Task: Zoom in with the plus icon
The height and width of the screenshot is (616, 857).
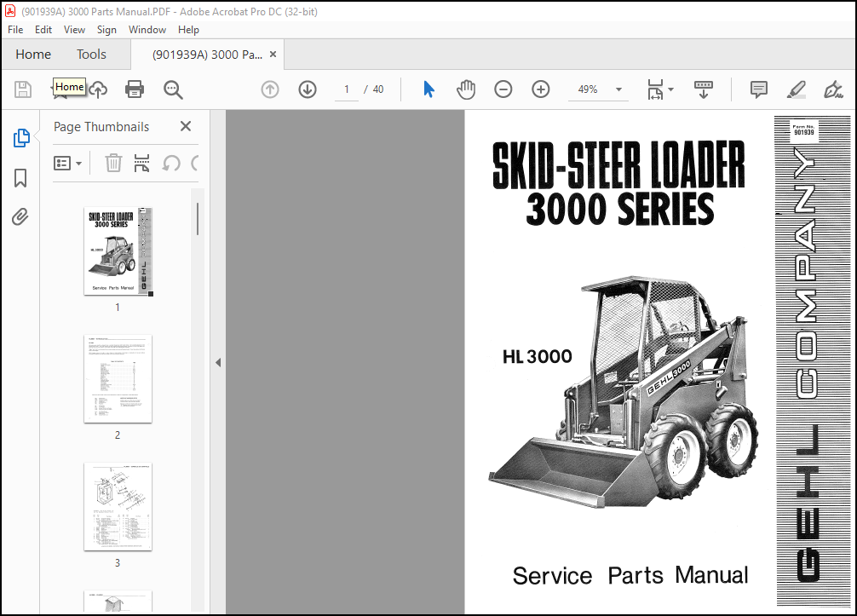Action: (541, 89)
